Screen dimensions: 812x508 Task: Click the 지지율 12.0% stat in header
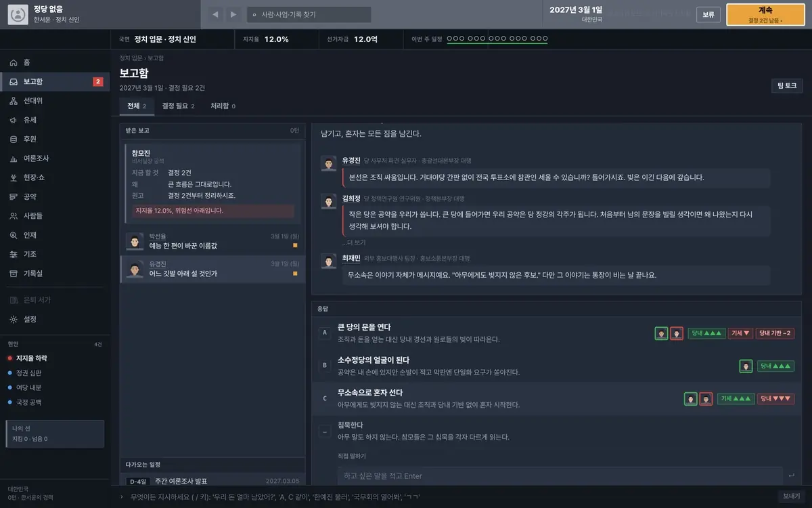click(x=266, y=39)
